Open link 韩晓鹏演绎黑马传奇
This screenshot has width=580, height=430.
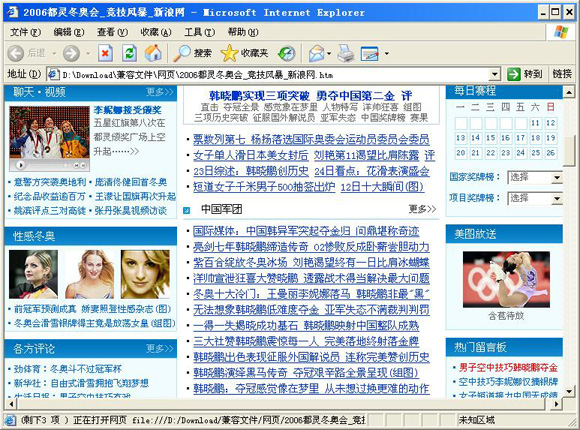click(306, 373)
